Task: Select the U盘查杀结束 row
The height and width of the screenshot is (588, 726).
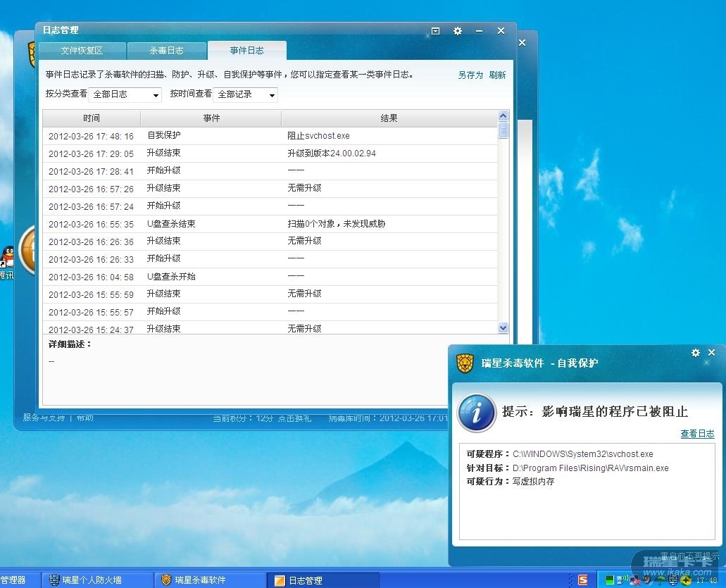Action: [x=270, y=224]
